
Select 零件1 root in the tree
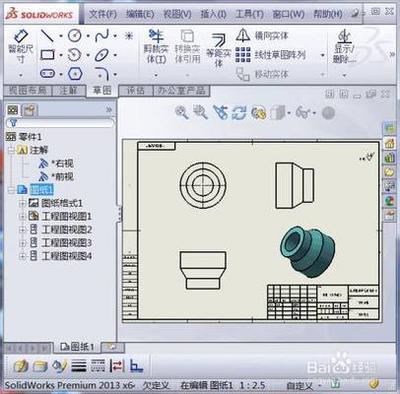click(24, 137)
